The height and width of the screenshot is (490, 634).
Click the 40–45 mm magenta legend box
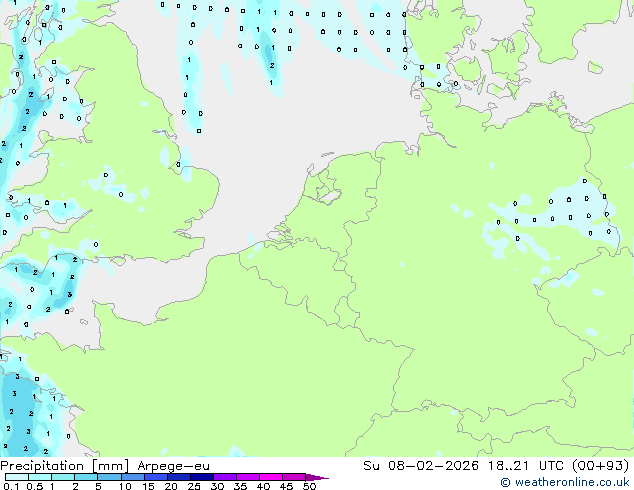pos(271,477)
